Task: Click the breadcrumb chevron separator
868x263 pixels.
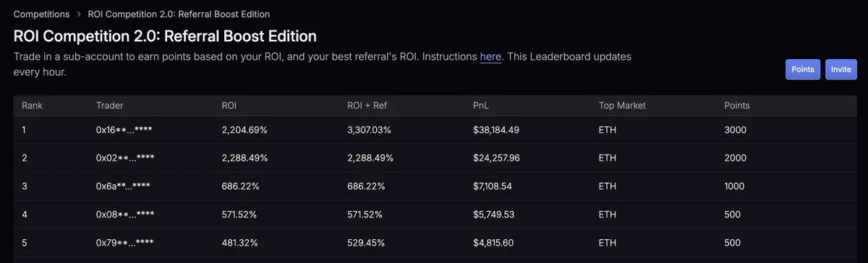Action: pos(79,14)
